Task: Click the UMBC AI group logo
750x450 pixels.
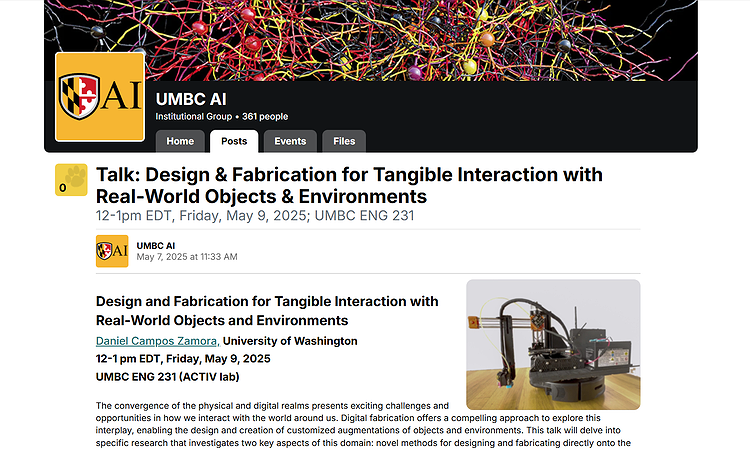Action: pos(100,97)
